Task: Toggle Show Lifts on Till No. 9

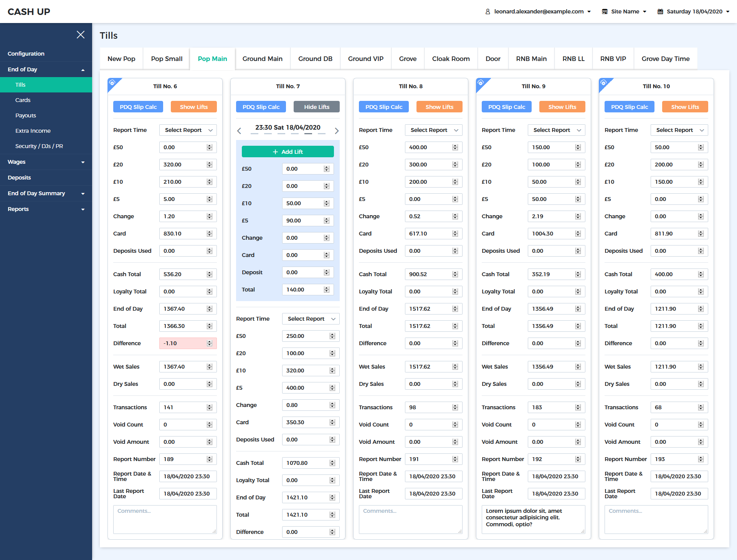Action: [562, 107]
